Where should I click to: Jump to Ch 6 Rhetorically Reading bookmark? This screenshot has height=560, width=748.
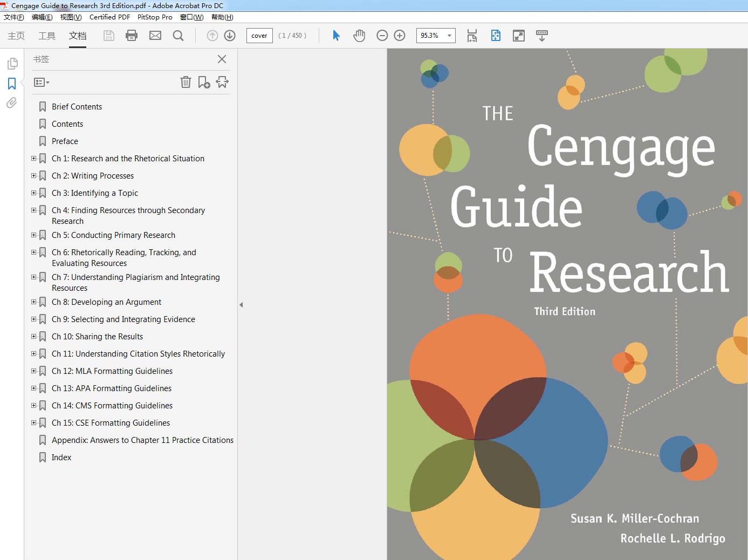coord(124,258)
